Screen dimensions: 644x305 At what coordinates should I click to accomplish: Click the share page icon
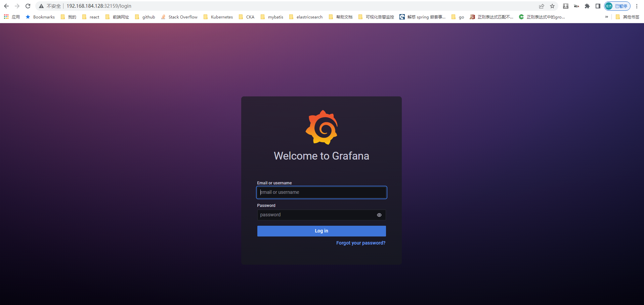[542, 6]
